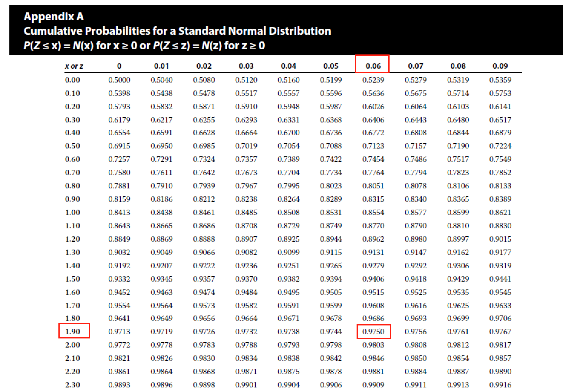This screenshot has height=392, width=563.
Task: Select value 0.5359 in row 0.00
Action: pyautogui.click(x=500, y=80)
